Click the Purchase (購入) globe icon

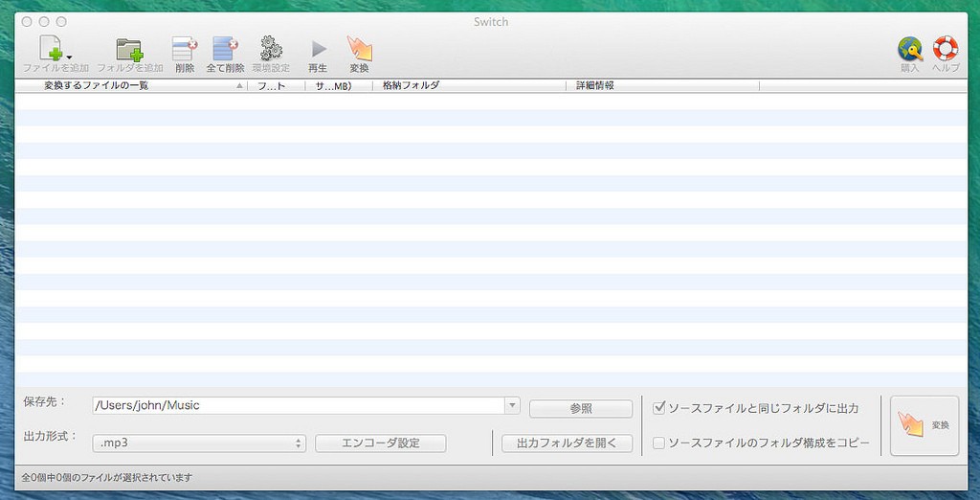click(x=910, y=49)
